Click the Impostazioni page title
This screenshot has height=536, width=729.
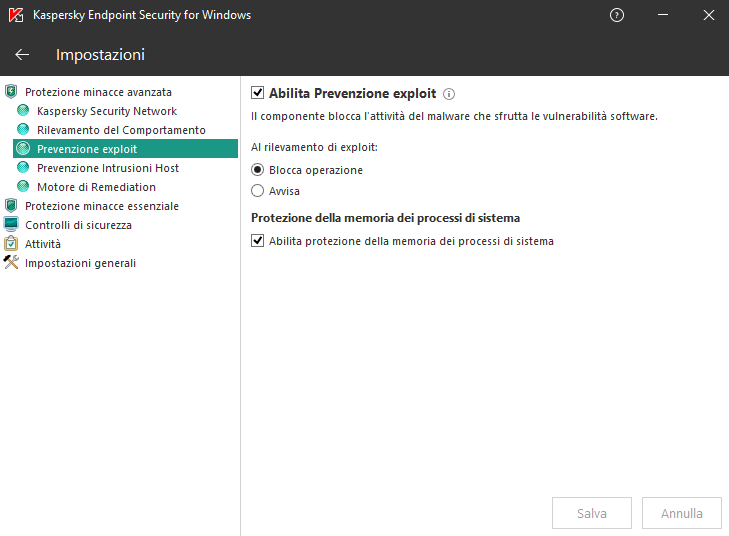click(100, 55)
